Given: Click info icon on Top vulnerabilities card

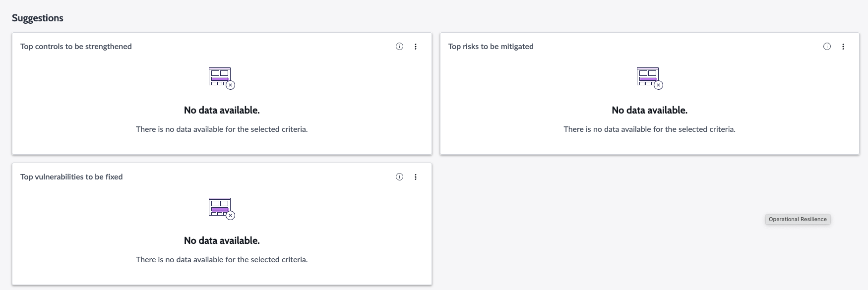Looking at the screenshot, I should [399, 177].
